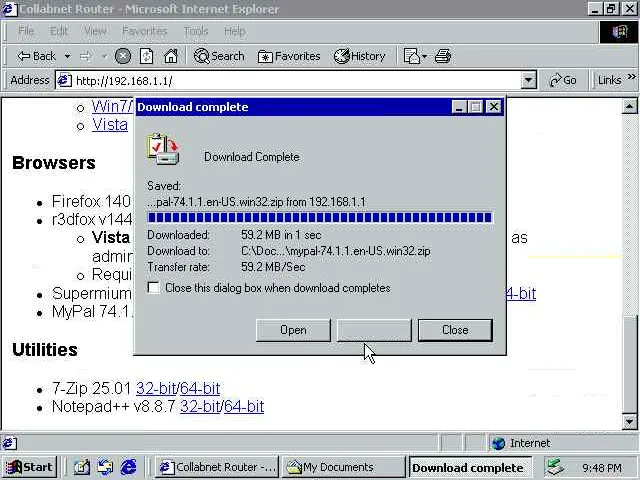Download 7-Zip 32-bit link
640x480 pixels.
[156, 388]
